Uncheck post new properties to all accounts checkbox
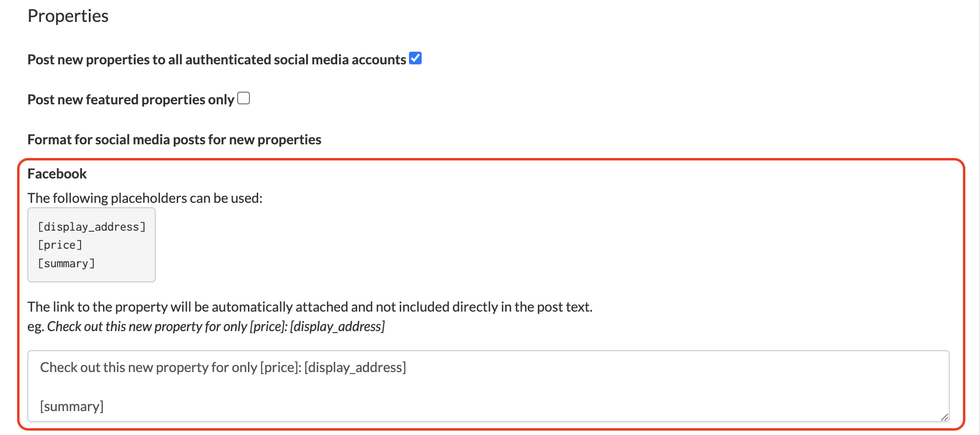 [x=415, y=59]
